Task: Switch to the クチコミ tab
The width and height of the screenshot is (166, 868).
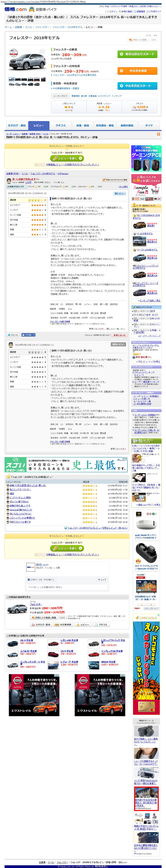Action: [x=61, y=125]
